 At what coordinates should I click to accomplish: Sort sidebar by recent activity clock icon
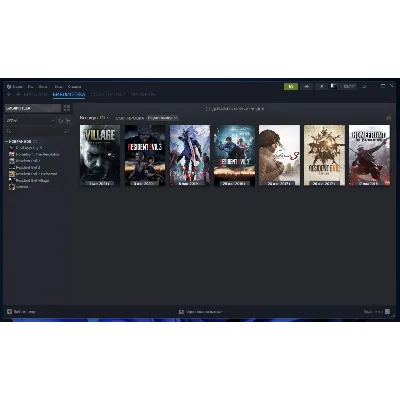pos(61,121)
